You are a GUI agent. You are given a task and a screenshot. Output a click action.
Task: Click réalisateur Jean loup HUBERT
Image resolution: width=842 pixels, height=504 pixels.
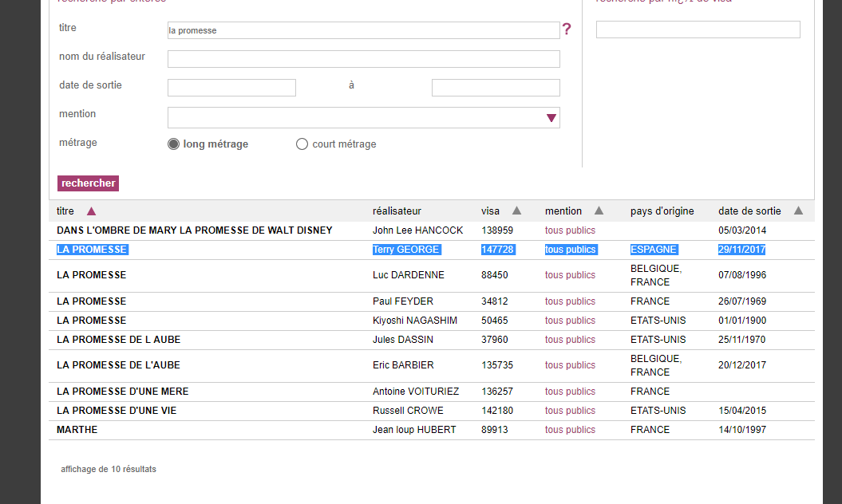coord(414,430)
